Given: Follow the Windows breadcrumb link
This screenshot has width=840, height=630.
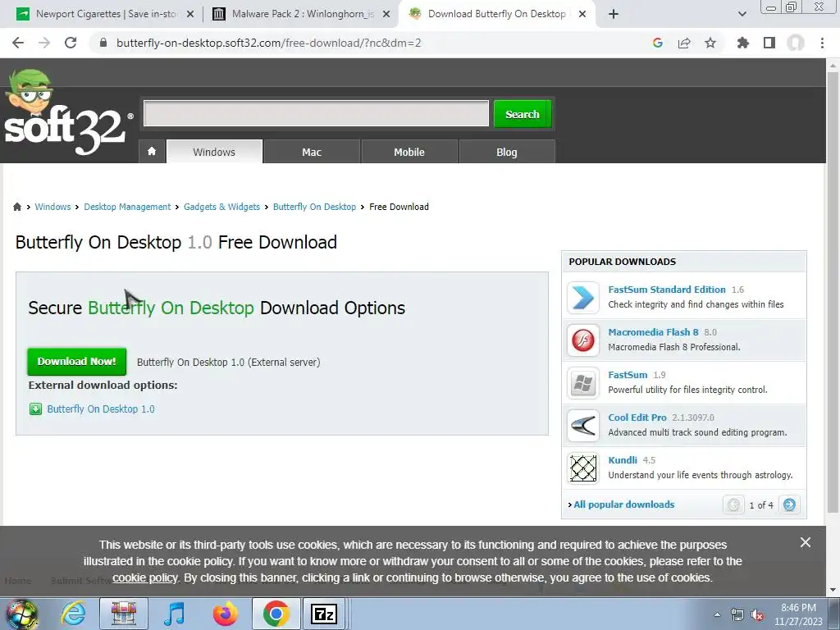Looking at the screenshot, I should pyautogui.click(x=52, y=207).
